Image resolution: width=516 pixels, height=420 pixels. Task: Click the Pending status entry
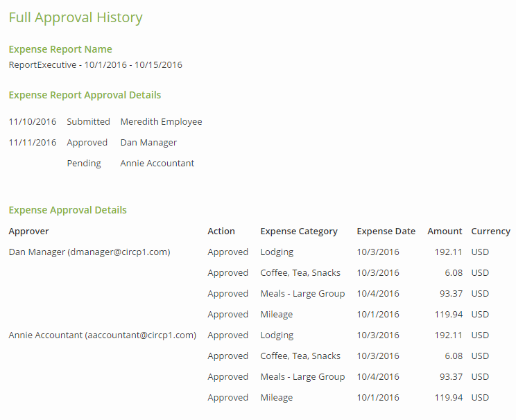pyautogui.click(x=84, y=164)
